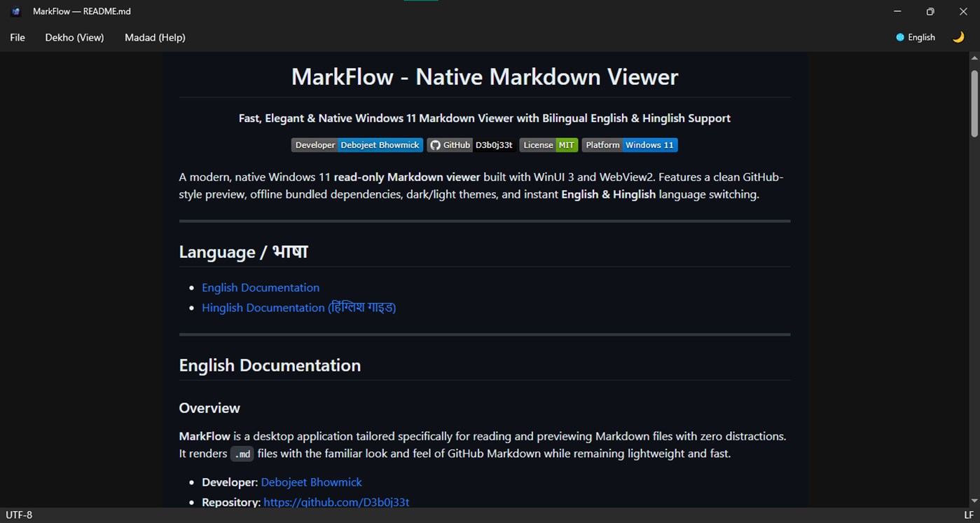
Task: Click the .md inline code snippet
Action: tap(242, 454)
